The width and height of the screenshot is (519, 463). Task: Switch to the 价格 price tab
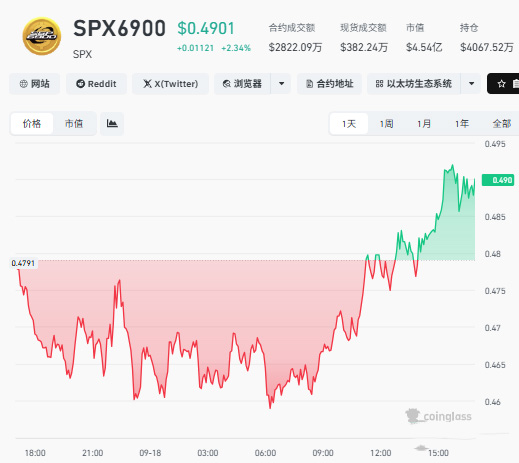[32, 124]
